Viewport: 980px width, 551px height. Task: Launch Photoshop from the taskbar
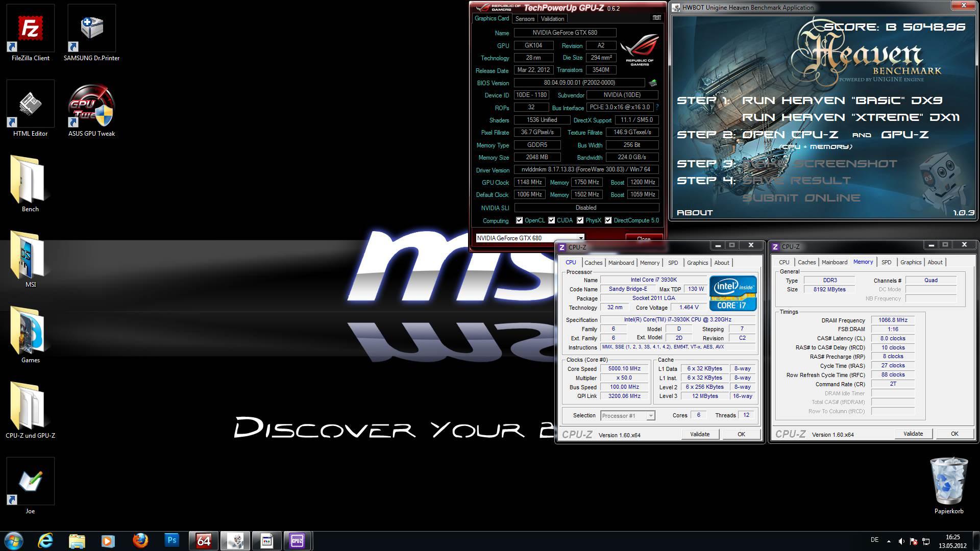(x=171, y=540)
